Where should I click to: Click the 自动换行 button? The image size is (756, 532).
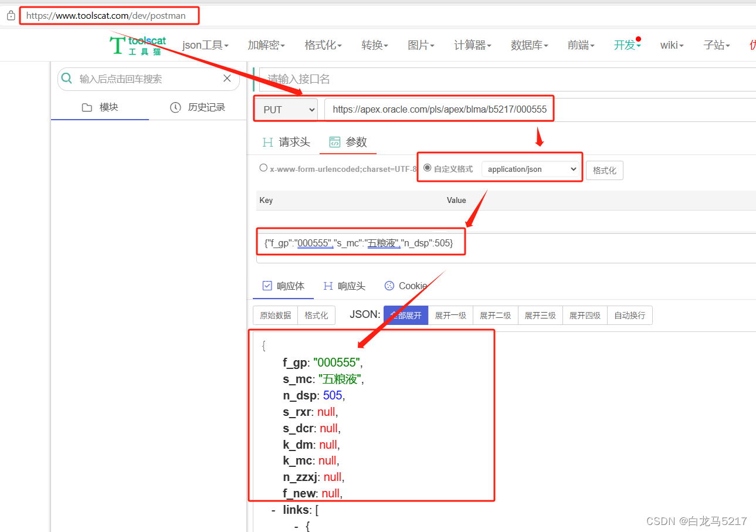point(629,315)
